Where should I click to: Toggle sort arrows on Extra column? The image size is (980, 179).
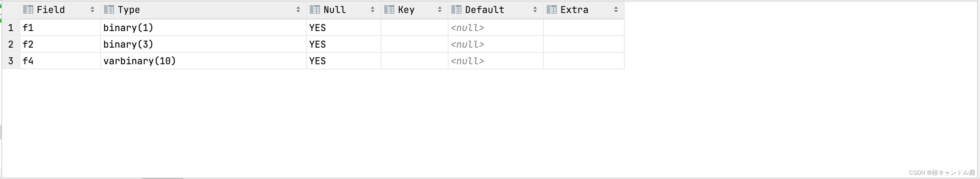coord(616,10)
